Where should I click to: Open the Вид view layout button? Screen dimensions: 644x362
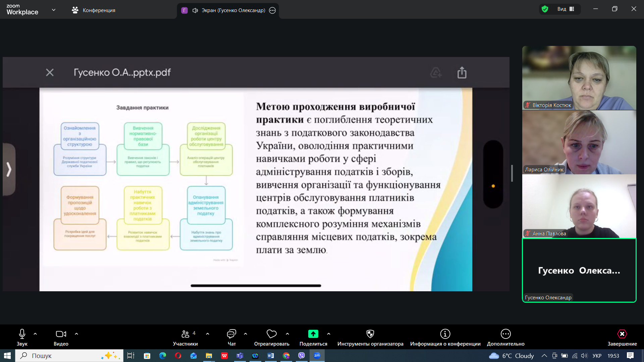click(x=566, y=9)
